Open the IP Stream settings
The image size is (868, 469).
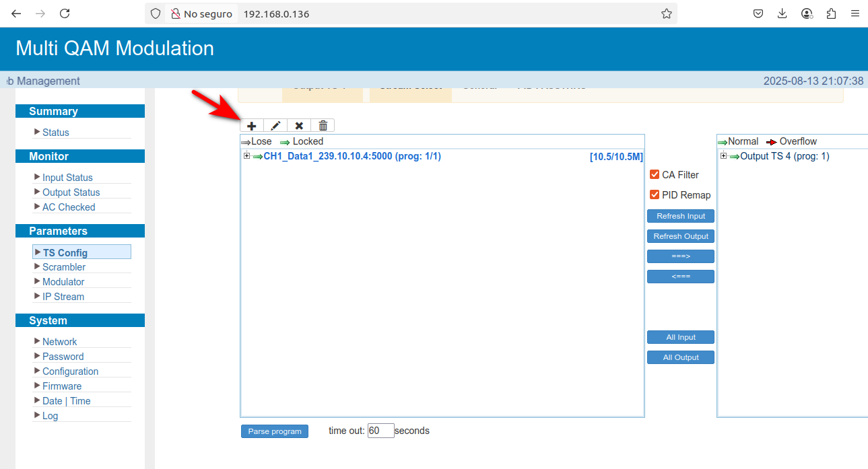(x=63, y=297)
